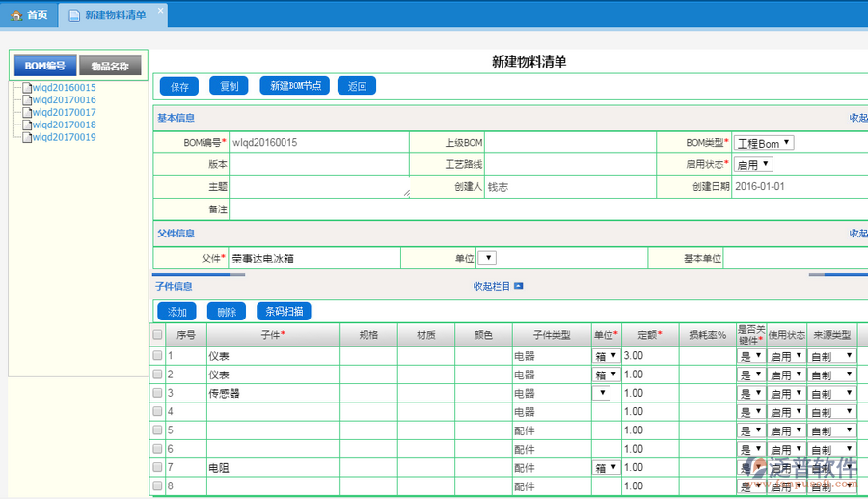The width and height of the screenshot is (868, 499).
Task: Click document icon beside wlqd20160015 in tree
Action: click(26, 88)
